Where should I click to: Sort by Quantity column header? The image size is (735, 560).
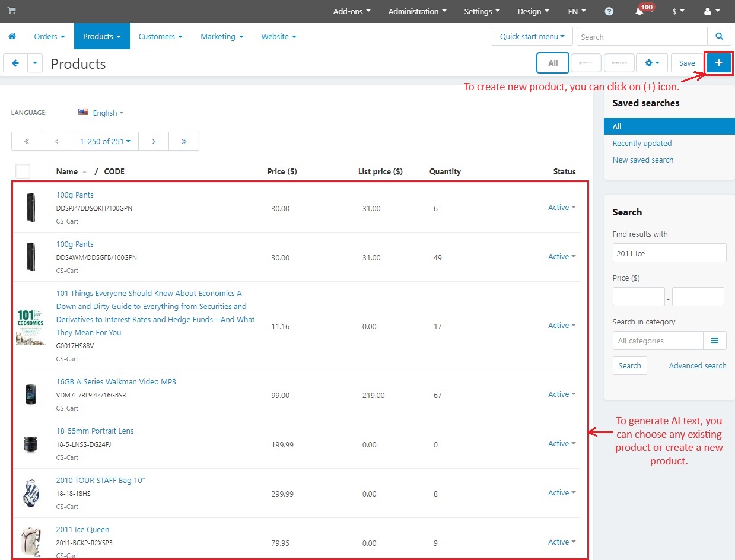point(445,171)
